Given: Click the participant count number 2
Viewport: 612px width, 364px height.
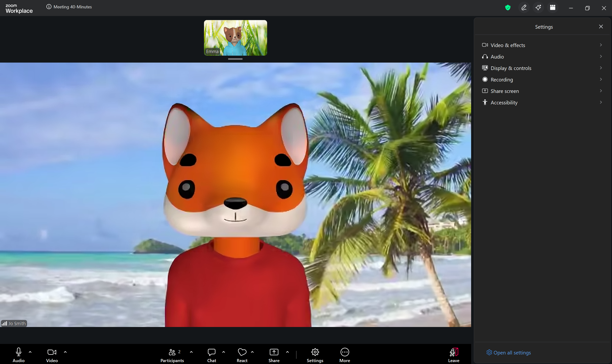Looking at the screenshot, I should pos(179,352).
